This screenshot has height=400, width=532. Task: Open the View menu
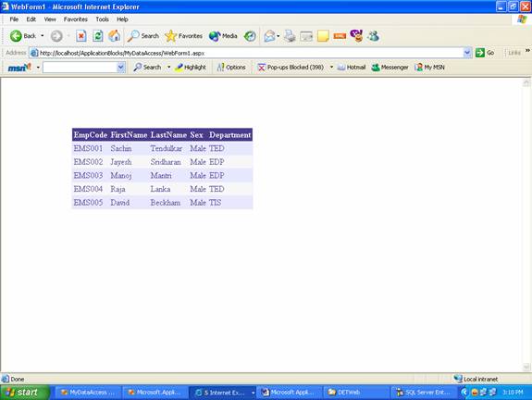tap(50, 19)
